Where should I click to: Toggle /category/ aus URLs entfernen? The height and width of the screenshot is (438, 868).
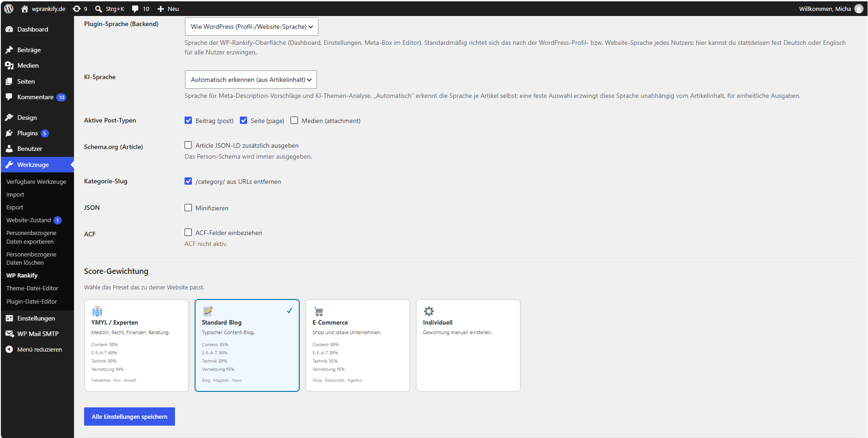[x=188, y=181]
